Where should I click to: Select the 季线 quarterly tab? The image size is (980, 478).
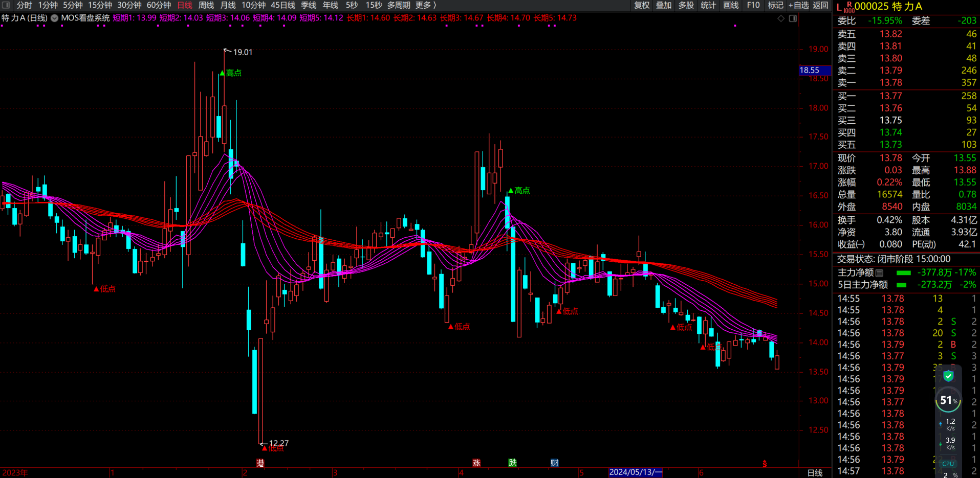tap(309, 5)
